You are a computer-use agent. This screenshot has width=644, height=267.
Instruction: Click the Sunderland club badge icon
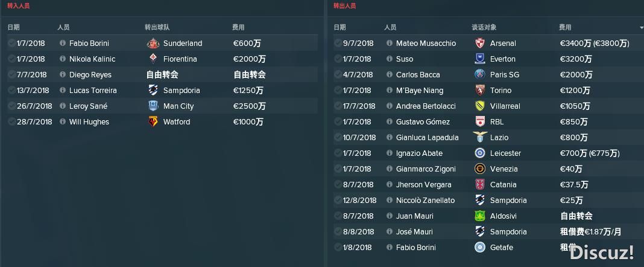pyautogui.click(x=153, y=43)
